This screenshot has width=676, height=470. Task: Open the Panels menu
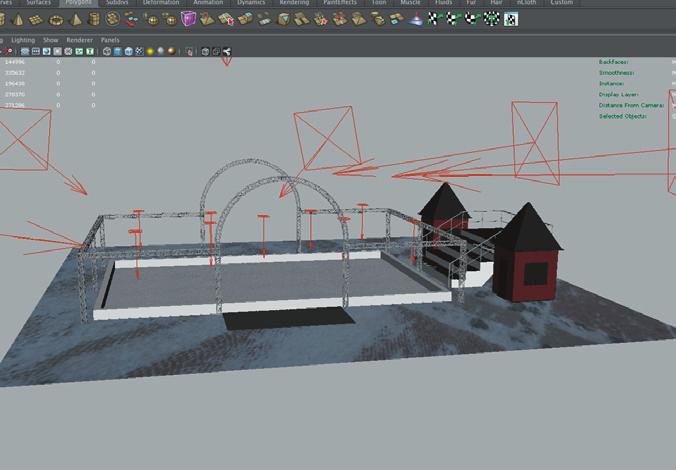pos(110,40)
